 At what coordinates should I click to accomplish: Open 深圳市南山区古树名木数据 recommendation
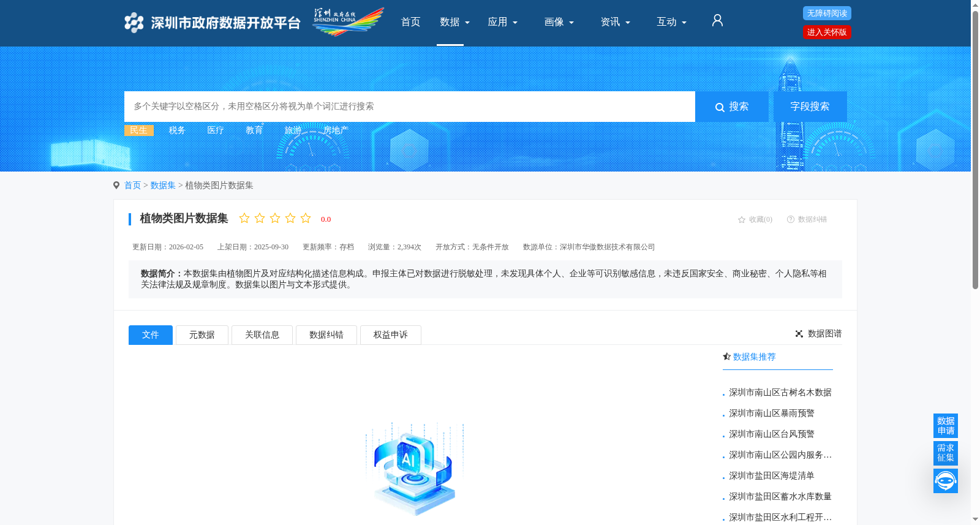[780, 393]
